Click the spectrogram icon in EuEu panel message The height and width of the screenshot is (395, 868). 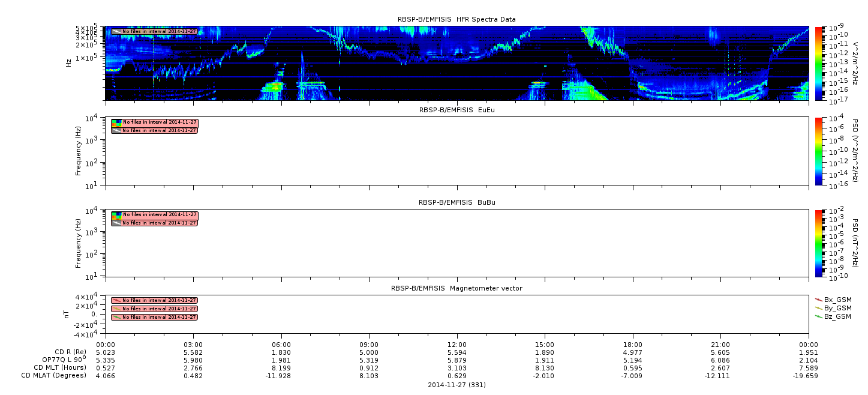116,122
